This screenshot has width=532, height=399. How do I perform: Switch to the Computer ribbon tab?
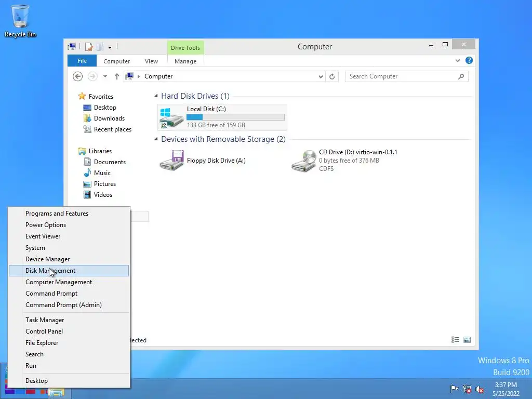coord(117,61)
